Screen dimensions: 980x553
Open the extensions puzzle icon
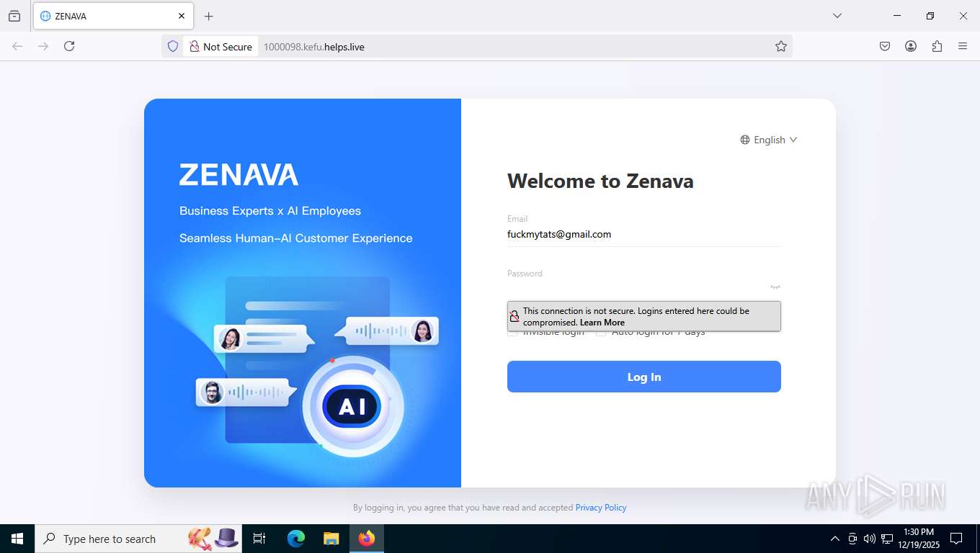937,46
